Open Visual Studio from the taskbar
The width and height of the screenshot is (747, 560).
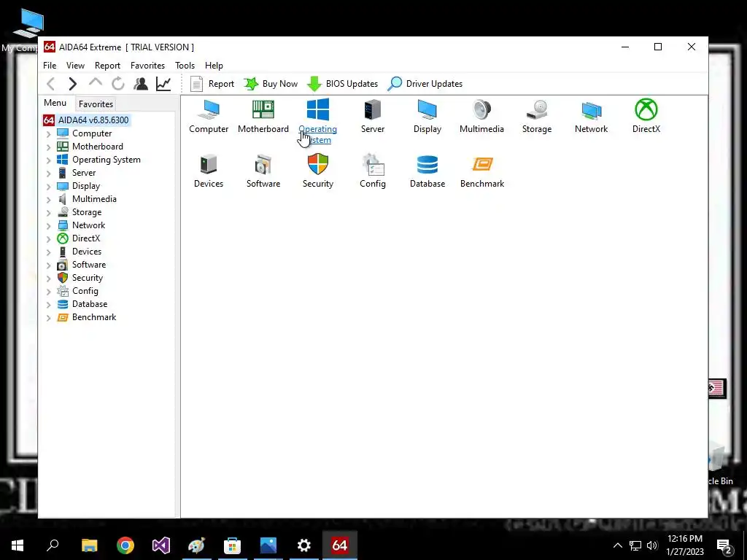(161, 545)
